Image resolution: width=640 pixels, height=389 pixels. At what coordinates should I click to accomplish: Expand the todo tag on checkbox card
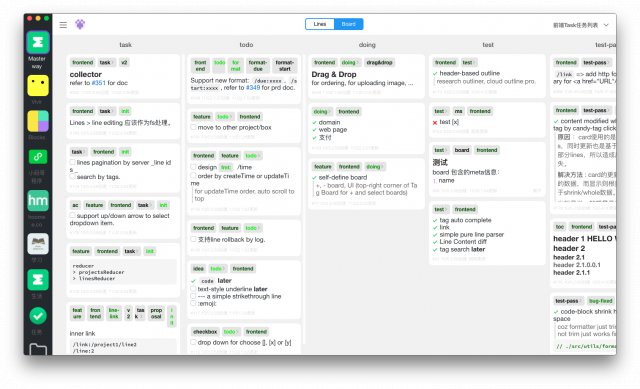click(x=231, y=332)
